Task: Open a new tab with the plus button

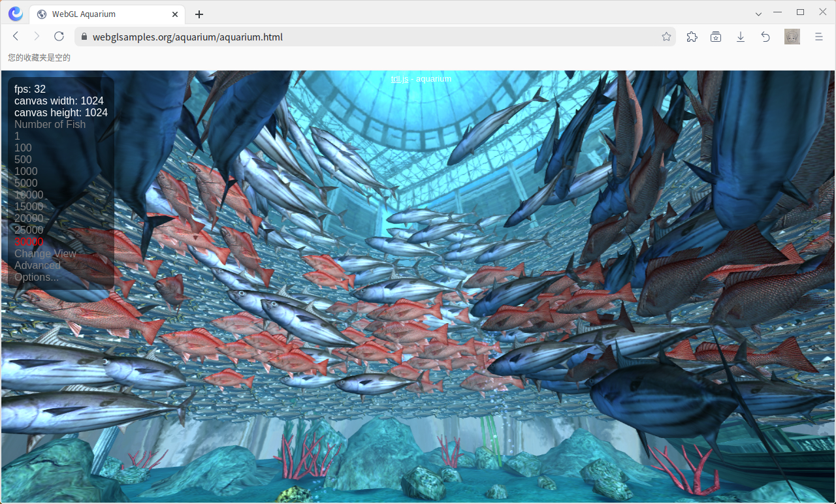Action: coord(199,14)
